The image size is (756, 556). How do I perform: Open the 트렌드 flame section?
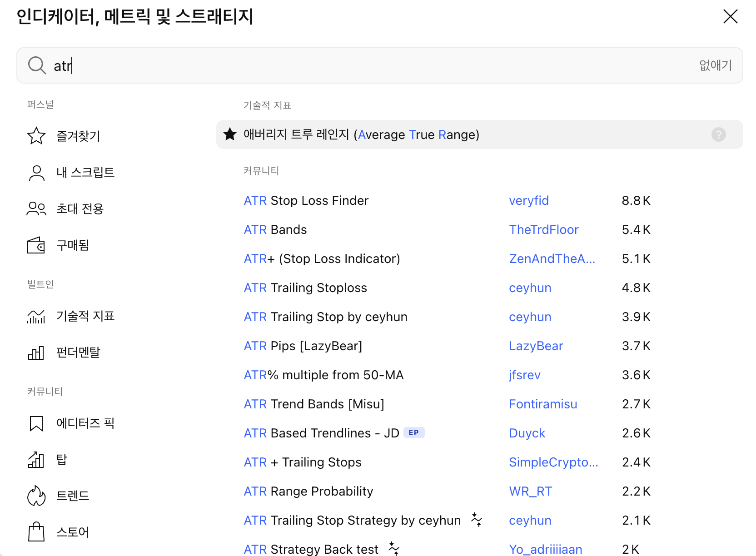tap(73, 496)
